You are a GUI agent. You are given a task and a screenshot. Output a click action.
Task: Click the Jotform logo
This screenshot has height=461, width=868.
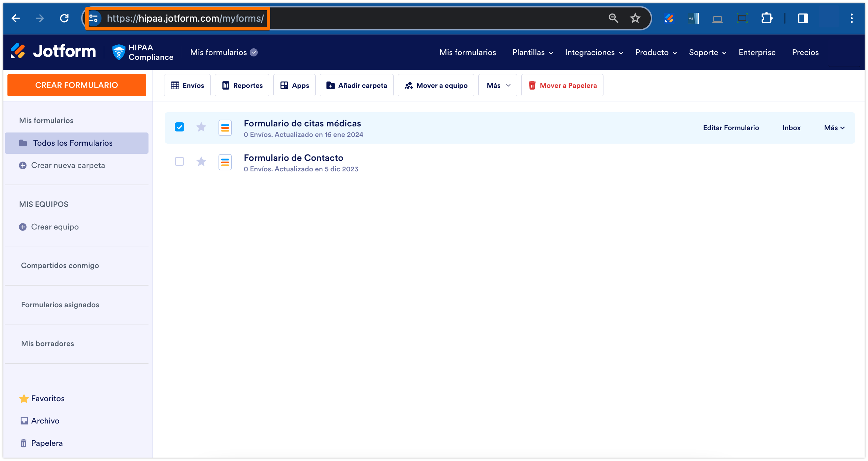pos(53,51)
